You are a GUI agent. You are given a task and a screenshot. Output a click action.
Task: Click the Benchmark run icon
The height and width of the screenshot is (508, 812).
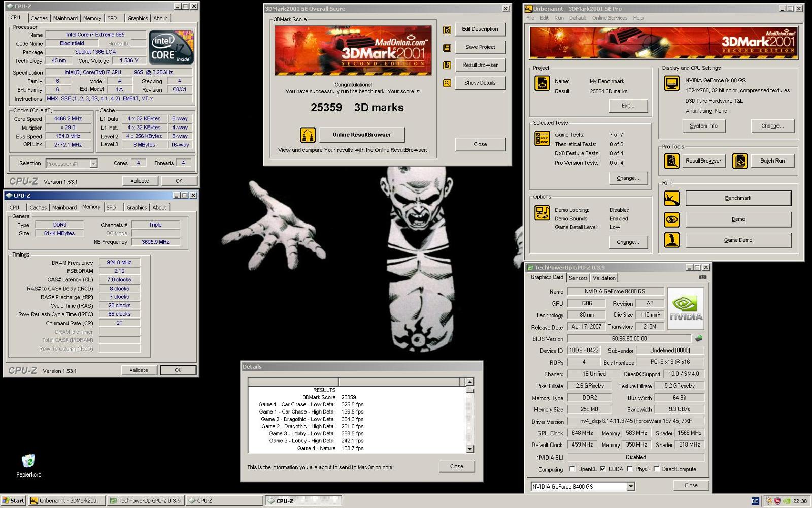point(672,198)
